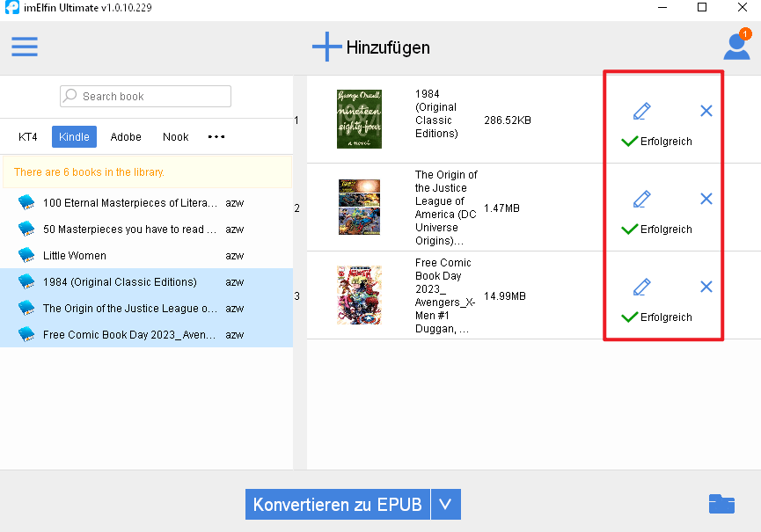Select the Kindle tab
This screenshot has width=761, height=532.
click(x=74, y=137)
